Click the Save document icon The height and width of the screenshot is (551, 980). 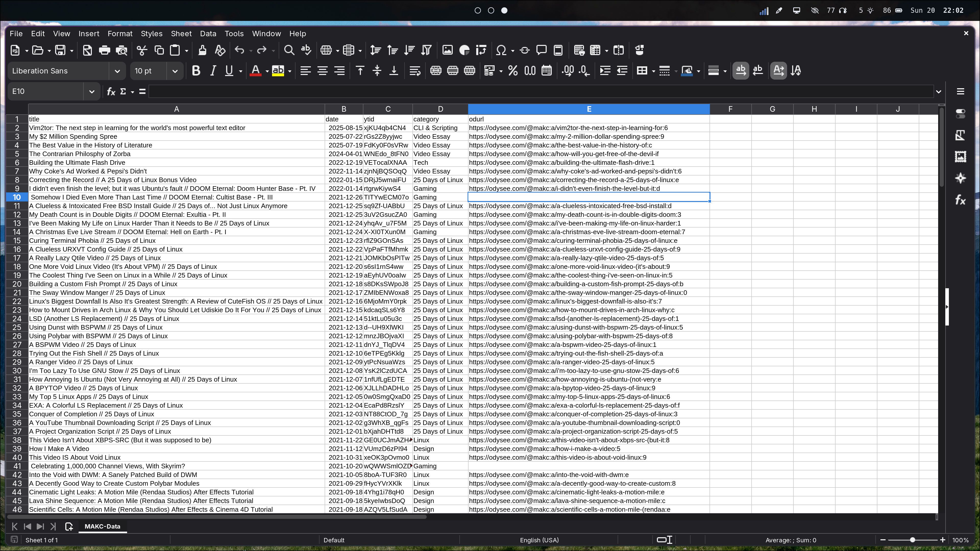[x=60, y=50]
